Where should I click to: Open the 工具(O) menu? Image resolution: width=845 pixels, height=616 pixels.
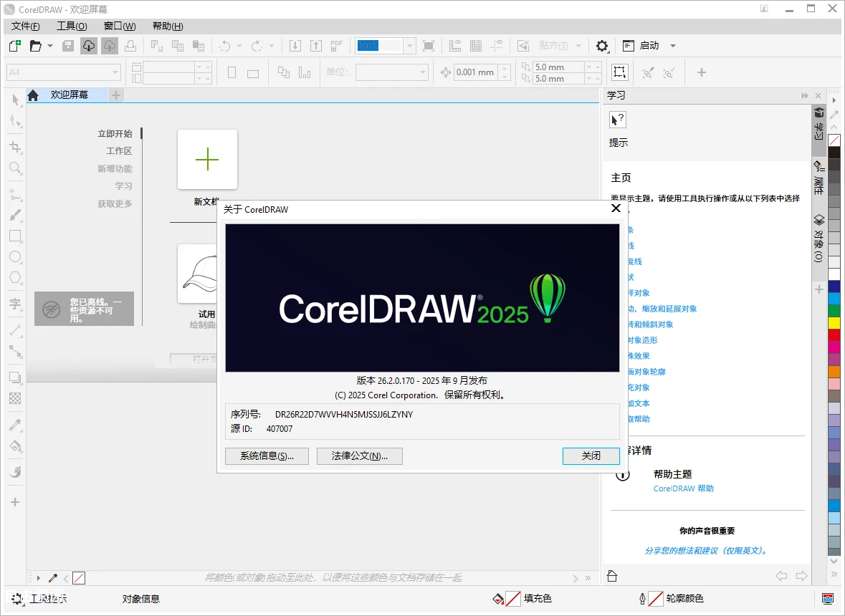click(x=72, y=26)
